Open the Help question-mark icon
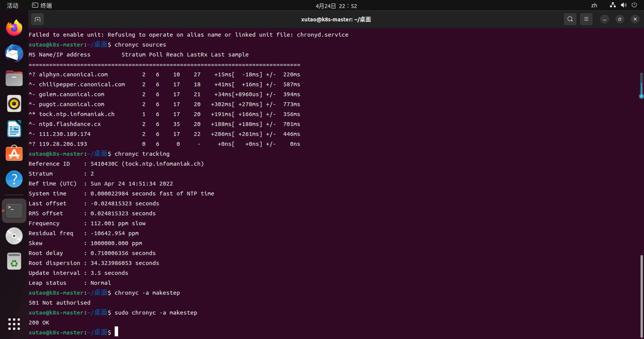This screenshot has width=644, height=339. (14, 179)
